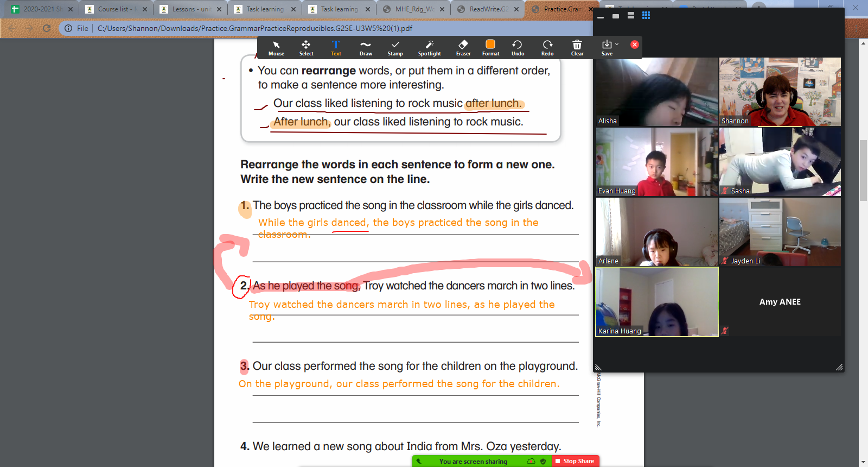Screen dimensions: 868x467
Task: Click the green arrow on sharing bar
Action: pyautogui.click(x=418, y=461)
